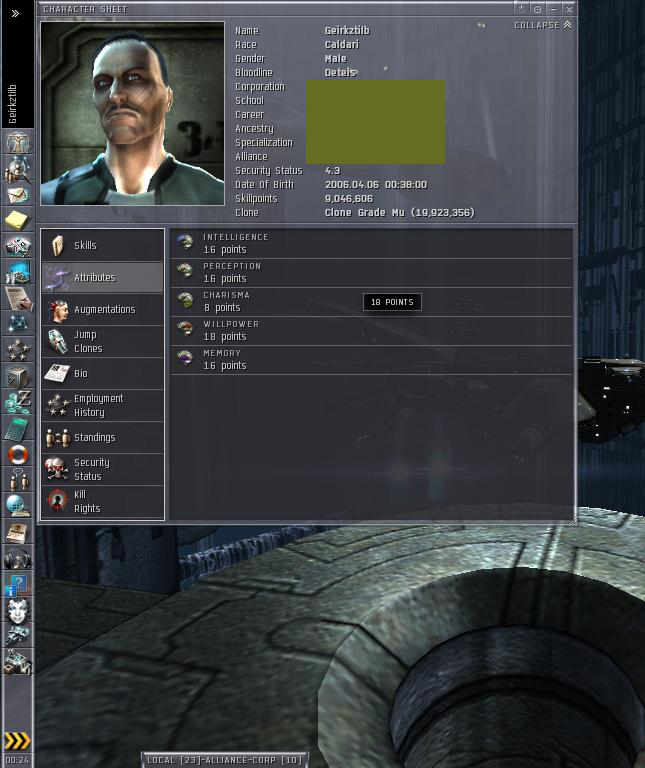645x768 pixels.
Task: Open the Security Status tab
Action: (x=103, y=469)
